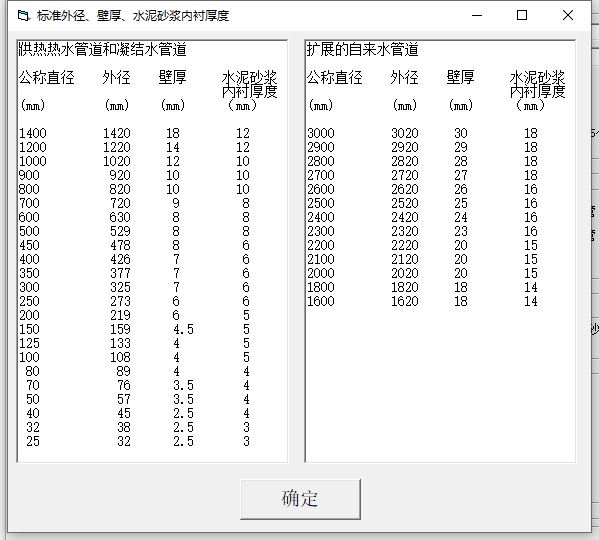Click outer diameter 2220

coord(405,245)
